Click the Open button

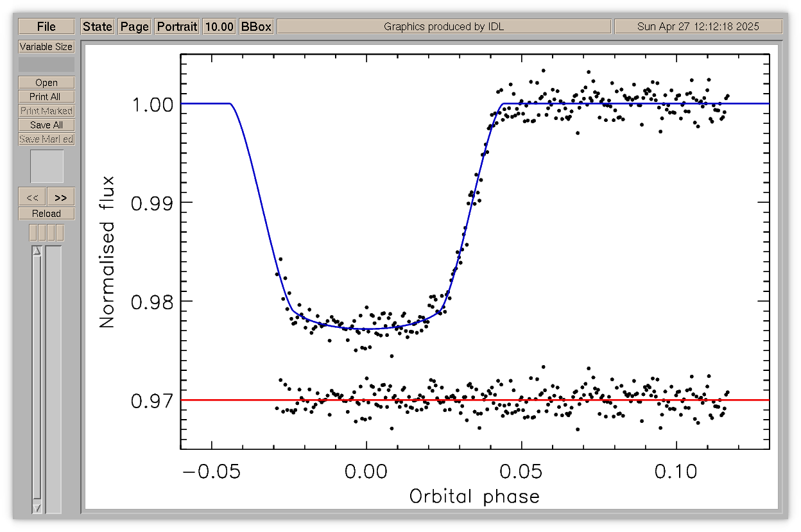(x=46, y=83)
